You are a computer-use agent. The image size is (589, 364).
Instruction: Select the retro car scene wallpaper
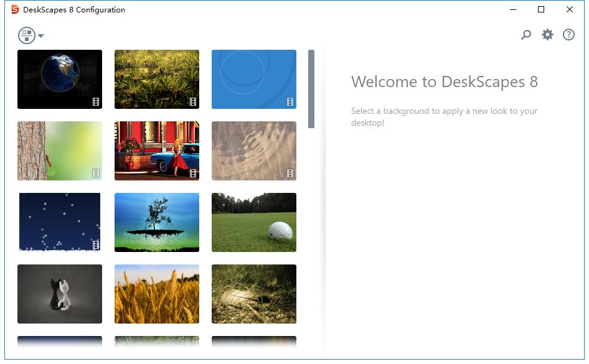(156, 151)
